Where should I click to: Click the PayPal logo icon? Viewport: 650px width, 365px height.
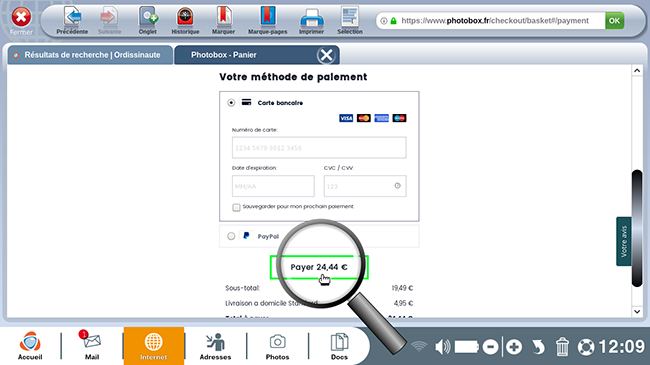(246, 236)
